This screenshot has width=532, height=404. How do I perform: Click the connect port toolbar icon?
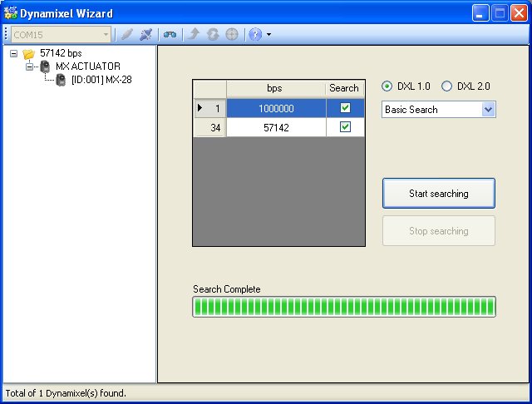(127, 34)
